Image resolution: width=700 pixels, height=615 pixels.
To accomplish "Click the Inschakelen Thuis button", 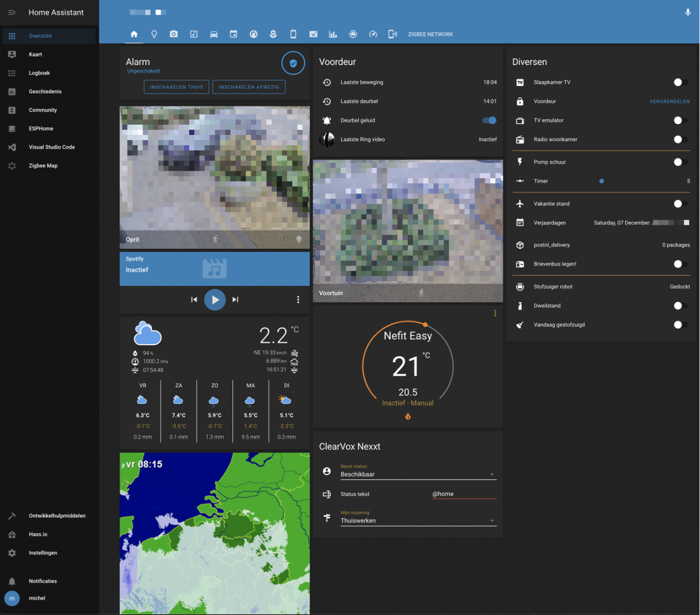I will (x=176, y=87).
